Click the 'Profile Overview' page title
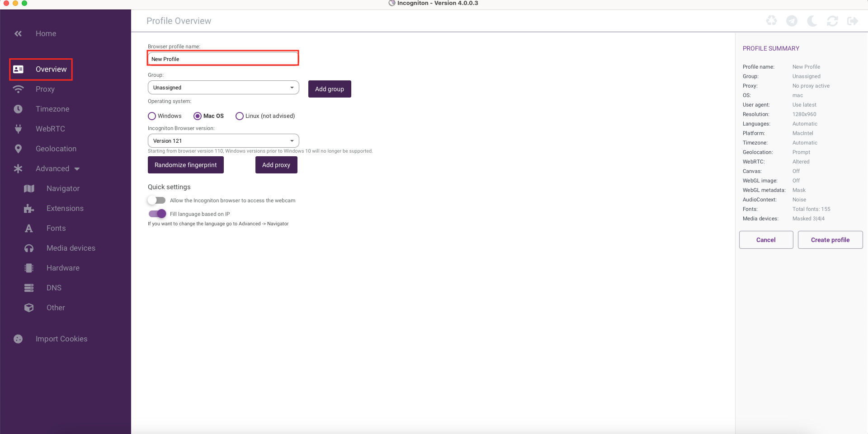Viewport: 868px width, 434px height. pos(179,21)
